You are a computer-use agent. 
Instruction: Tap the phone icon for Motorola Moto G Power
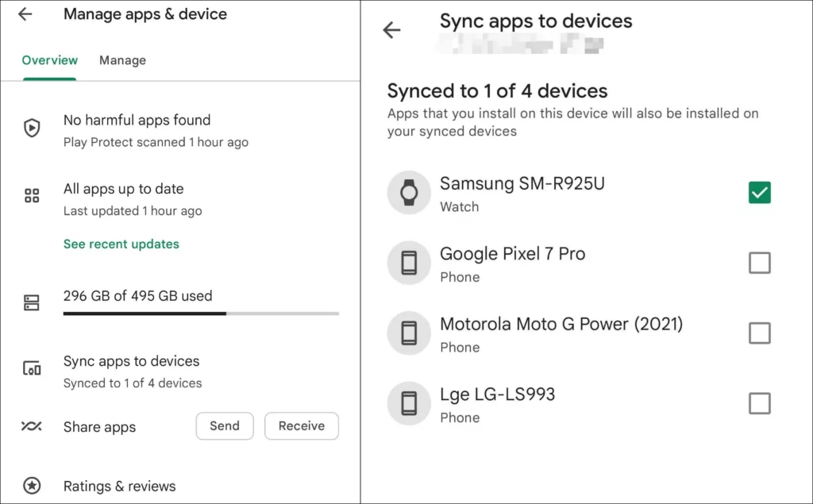pyautogui.click(x=409, y=333)
